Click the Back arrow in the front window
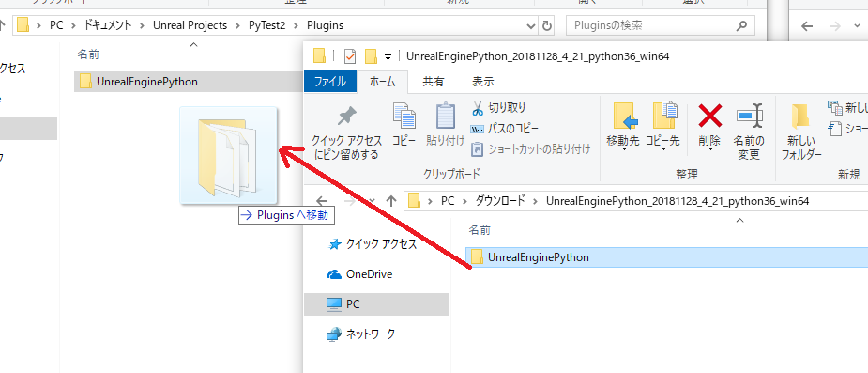868x373 pixels. 322,201
